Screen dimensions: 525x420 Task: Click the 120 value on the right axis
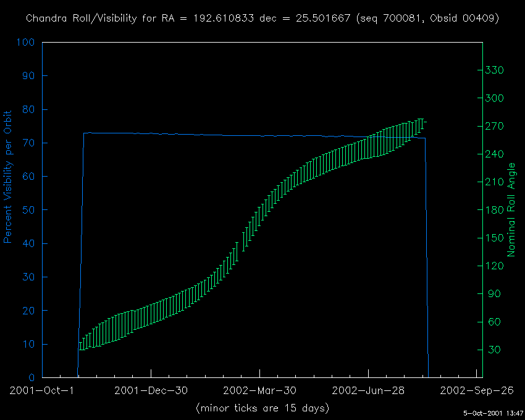[x=495, y=266]
